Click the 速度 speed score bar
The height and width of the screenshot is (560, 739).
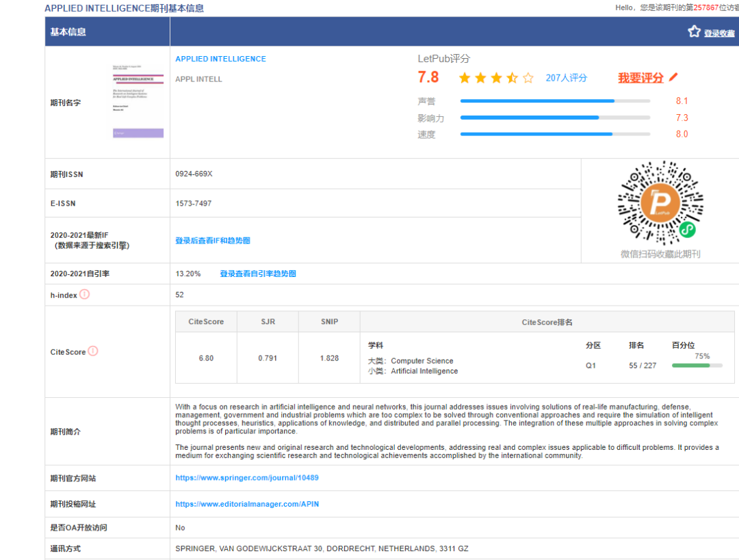tap(555, 134)
